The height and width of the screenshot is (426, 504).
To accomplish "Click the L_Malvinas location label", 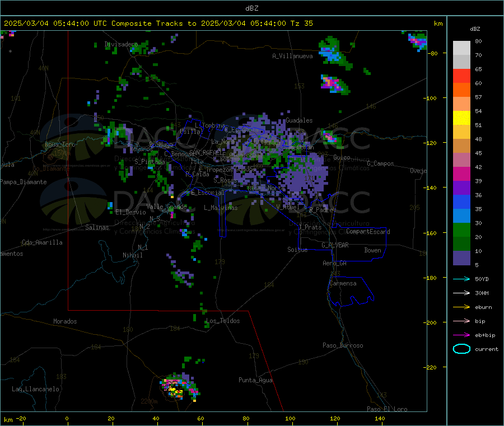I will (x=221, y=208).
